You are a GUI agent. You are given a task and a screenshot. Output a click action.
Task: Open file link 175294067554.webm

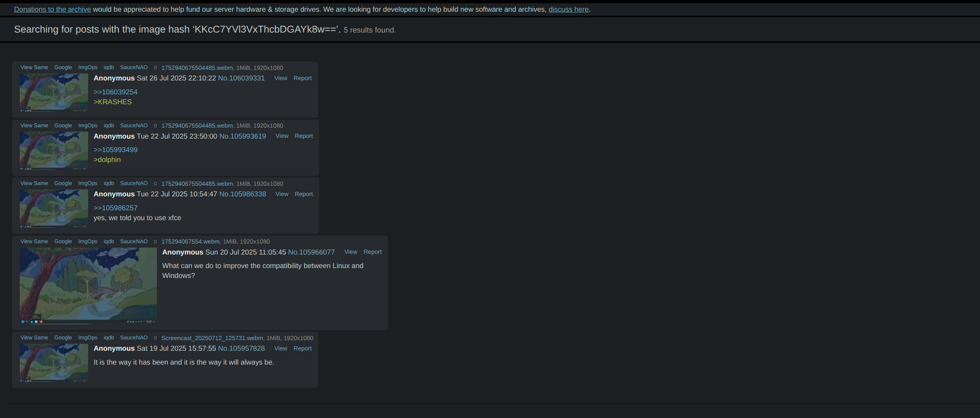point(190,241)
